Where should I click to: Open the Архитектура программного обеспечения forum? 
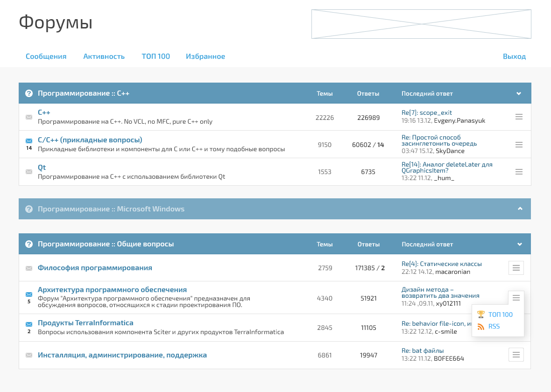click(112, 290)
